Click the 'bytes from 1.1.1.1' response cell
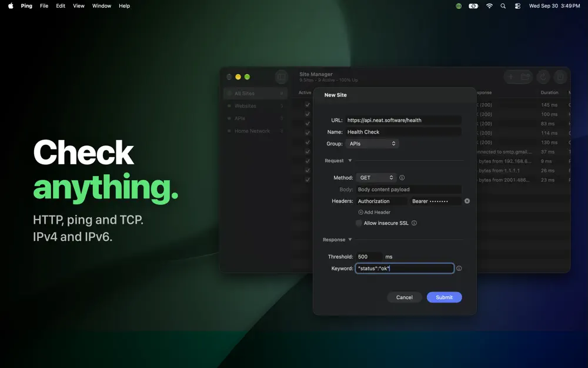This screenshot has width=588, height=368. pos(499,171)
